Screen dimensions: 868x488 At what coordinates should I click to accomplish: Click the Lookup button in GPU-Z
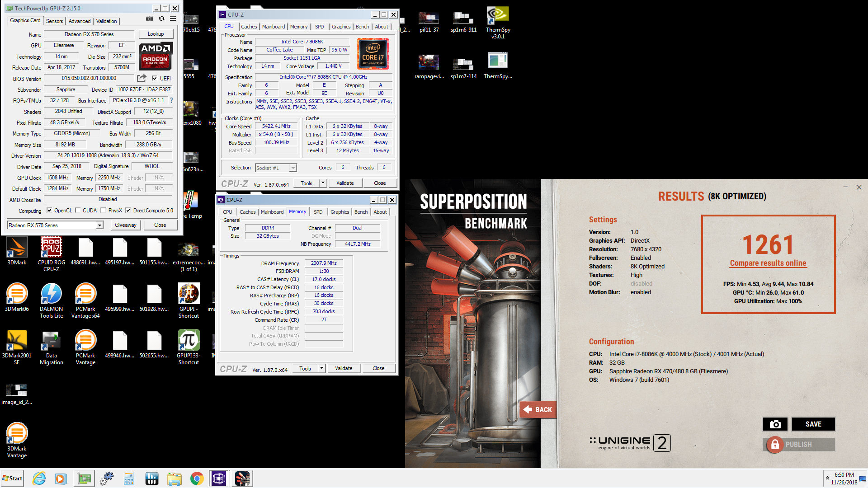156,34
